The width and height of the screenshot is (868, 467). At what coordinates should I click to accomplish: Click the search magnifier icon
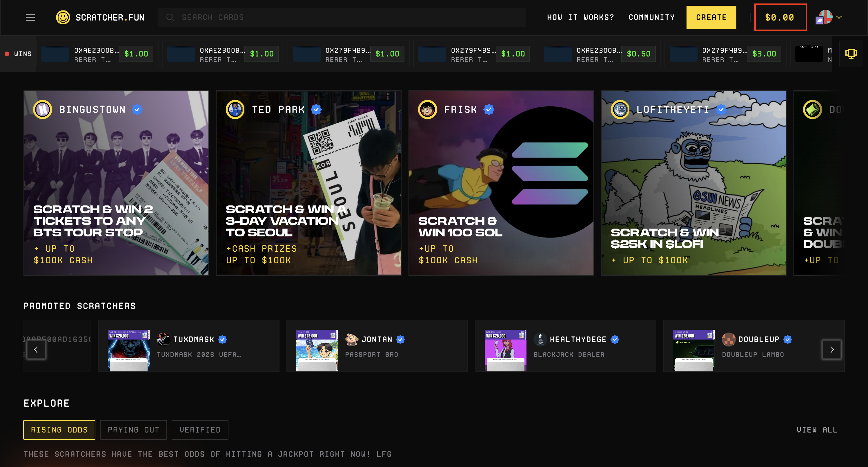click(x=170, y=17)
